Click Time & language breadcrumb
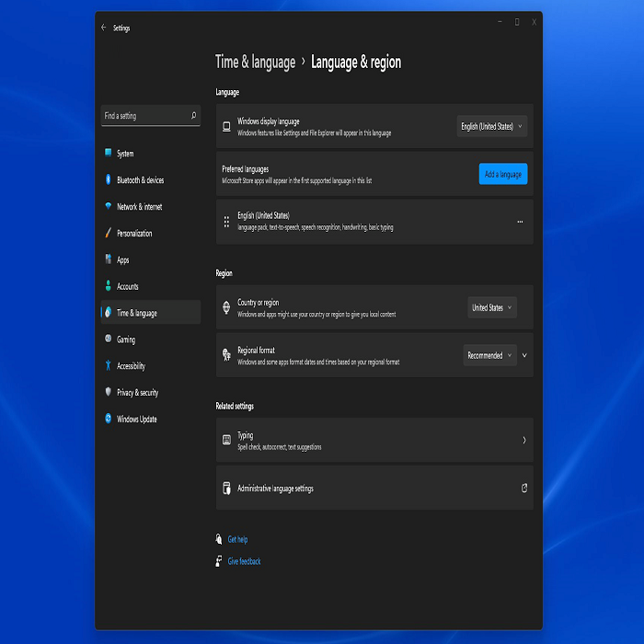Image resolution: width=644 pixels, height=644 pixels. pos(255,62)
